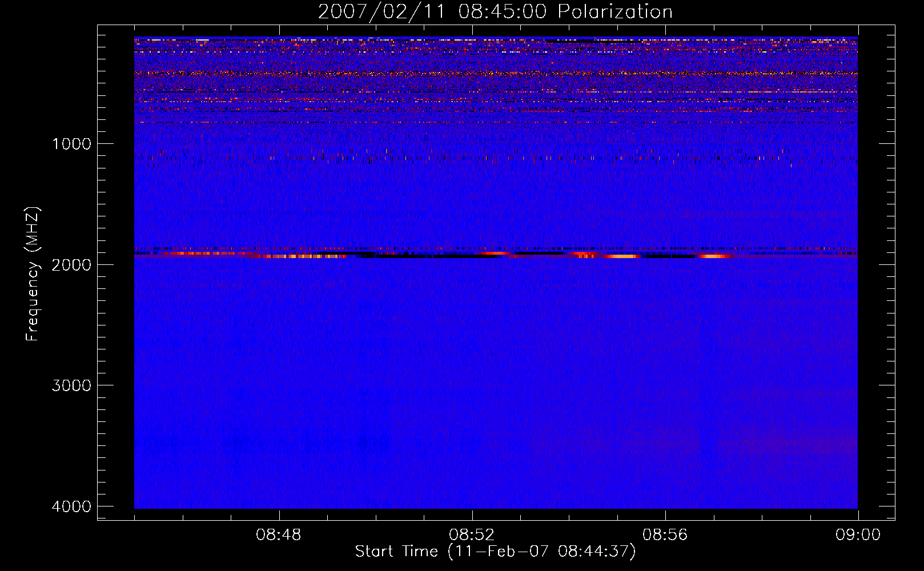Click the 08:52 time tick label
The width and height of the screenshot is (924, 571).
pyautogui.click(x=471, y=535)
